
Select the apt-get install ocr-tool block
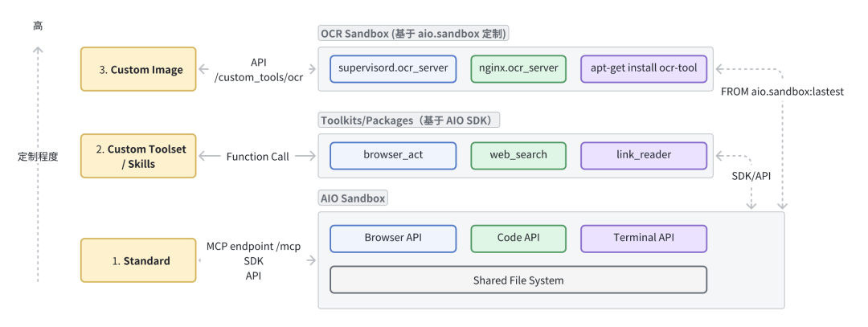pyautogui.click(x=644, y=68)
